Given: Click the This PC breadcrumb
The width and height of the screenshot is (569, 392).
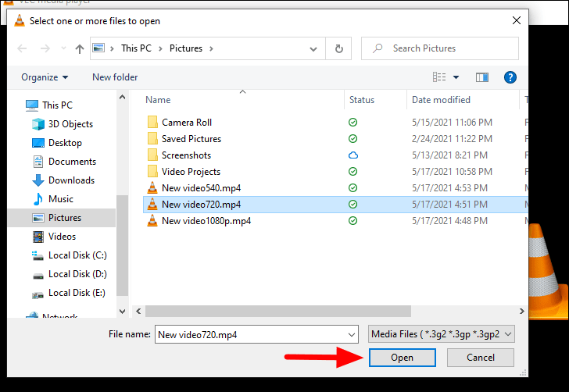Looking at the screenshot, I should [x=136, y=48].
